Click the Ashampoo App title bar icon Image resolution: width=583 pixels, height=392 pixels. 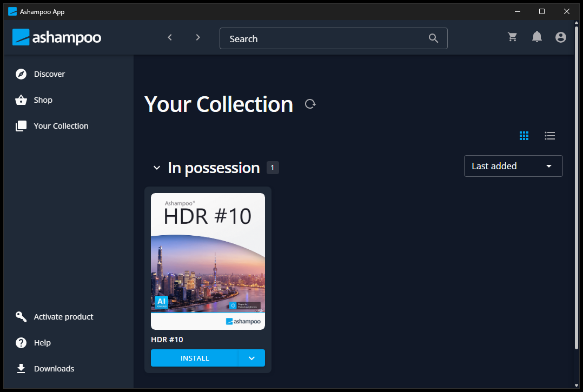point(12,11)
